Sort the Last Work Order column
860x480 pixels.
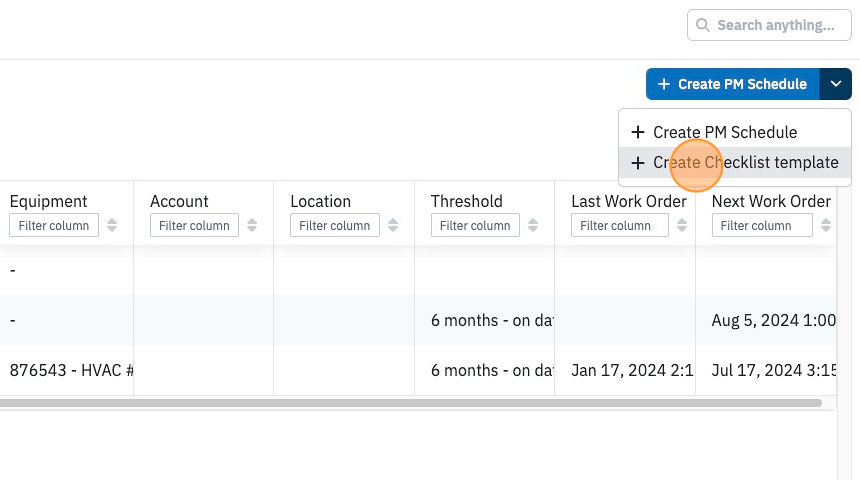pos(682,225)
